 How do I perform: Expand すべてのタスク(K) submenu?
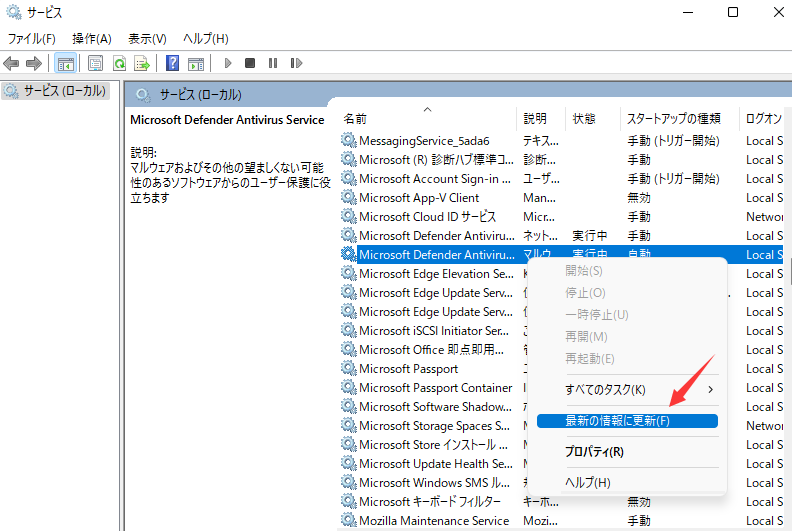click(x=627, y=390)
